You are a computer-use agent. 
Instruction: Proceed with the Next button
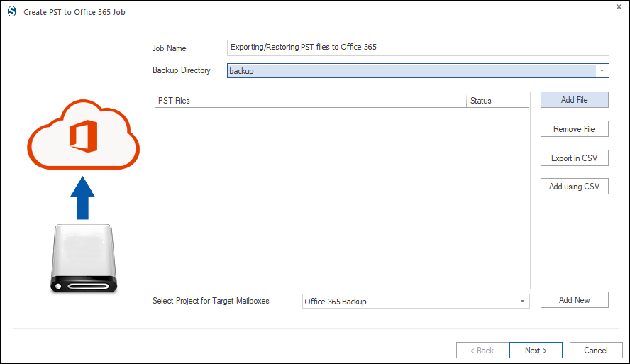click(536, 351)
